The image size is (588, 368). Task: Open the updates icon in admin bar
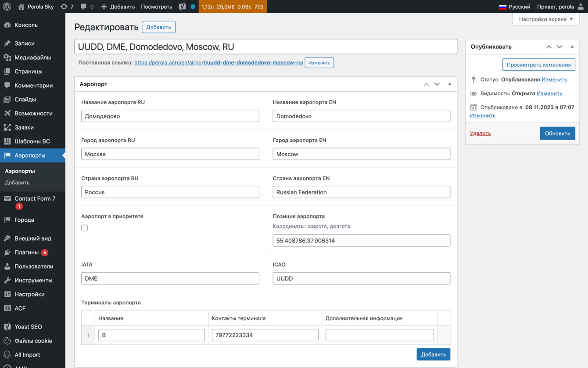pyautogui.click(x=64, y=7)
